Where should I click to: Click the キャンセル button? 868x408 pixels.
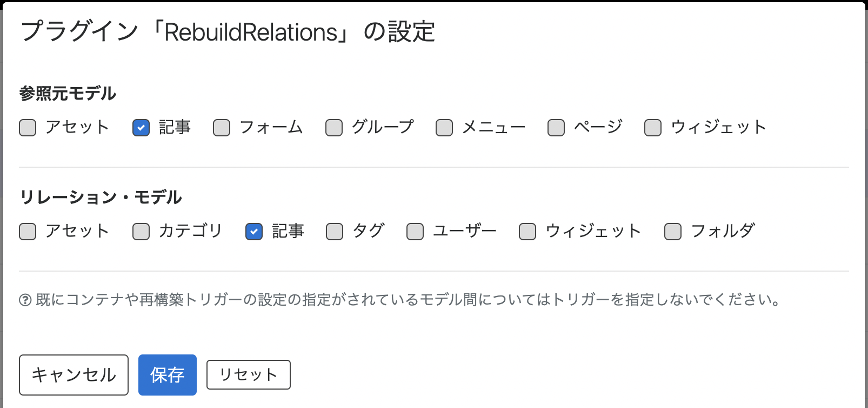[73, 374]
